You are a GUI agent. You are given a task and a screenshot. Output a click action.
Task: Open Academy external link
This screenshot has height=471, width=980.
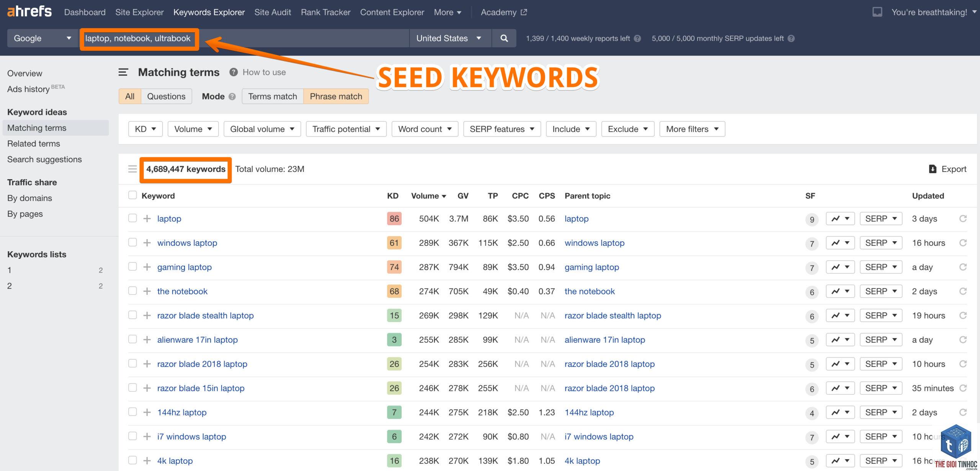(504, 12)
